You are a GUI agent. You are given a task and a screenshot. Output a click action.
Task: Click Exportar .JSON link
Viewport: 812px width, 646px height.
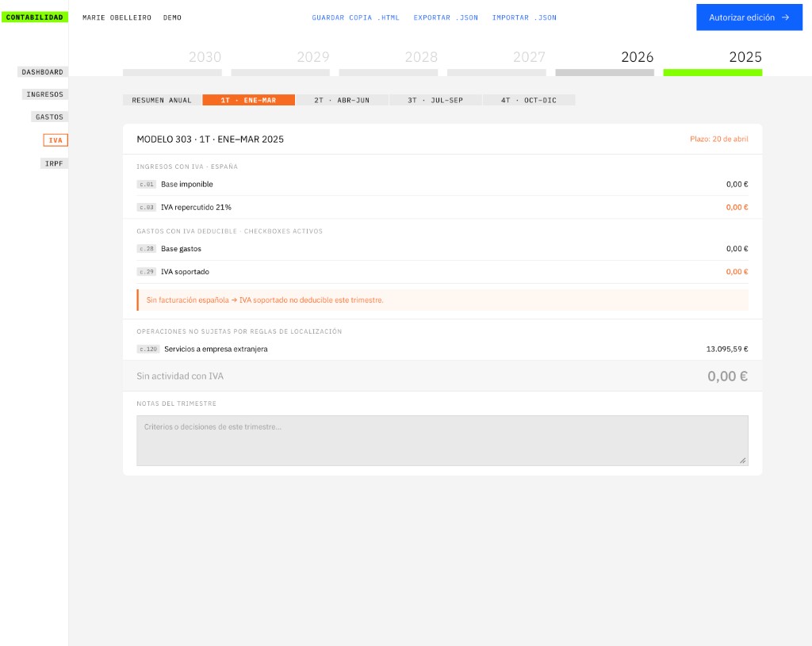446,17
